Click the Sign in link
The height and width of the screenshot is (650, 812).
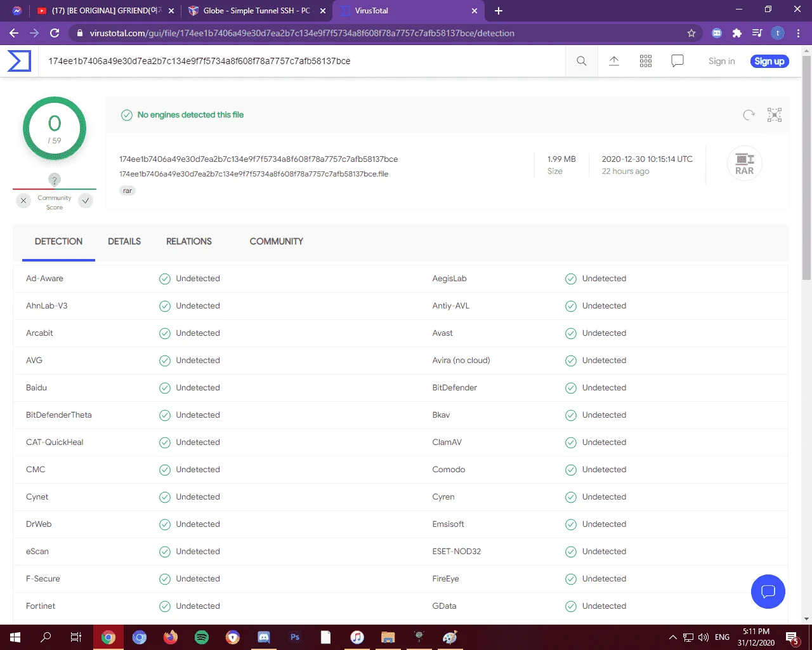coord(722,61)
